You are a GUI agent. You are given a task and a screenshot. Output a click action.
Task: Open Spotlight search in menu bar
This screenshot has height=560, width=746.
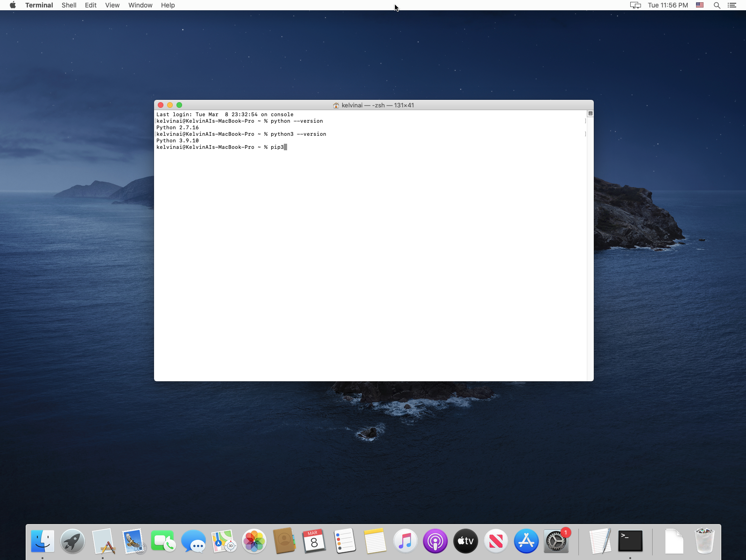717,5
